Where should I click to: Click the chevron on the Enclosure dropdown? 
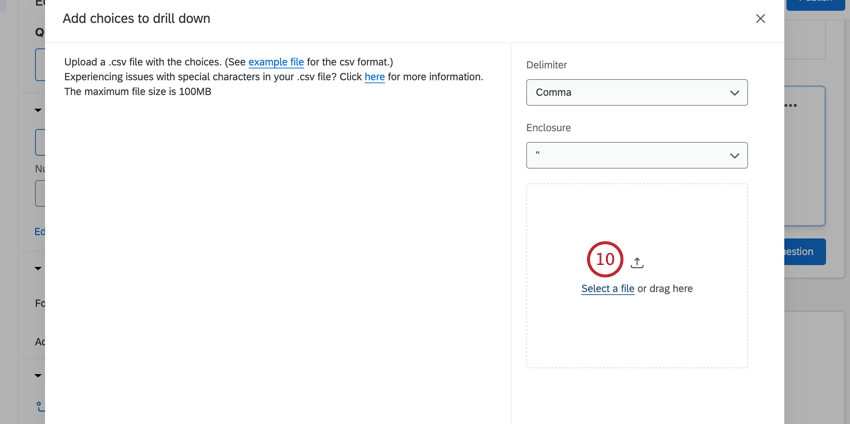point(734,156)
